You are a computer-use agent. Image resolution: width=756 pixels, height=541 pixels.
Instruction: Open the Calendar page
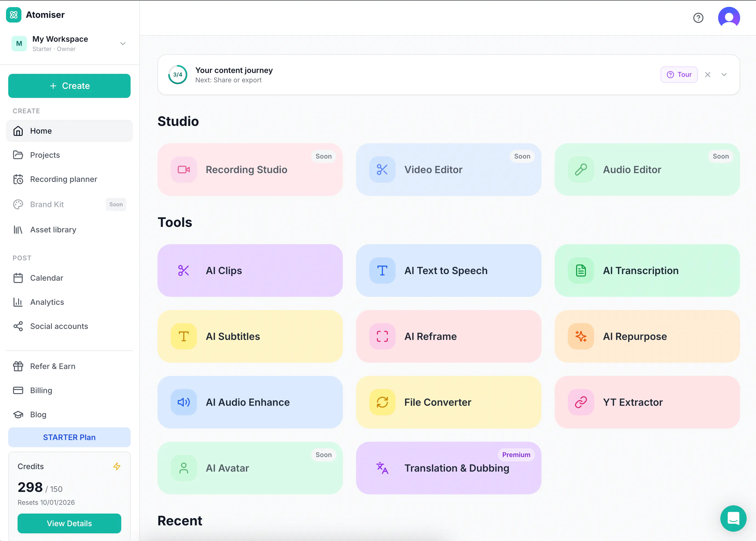click(69, 278)
